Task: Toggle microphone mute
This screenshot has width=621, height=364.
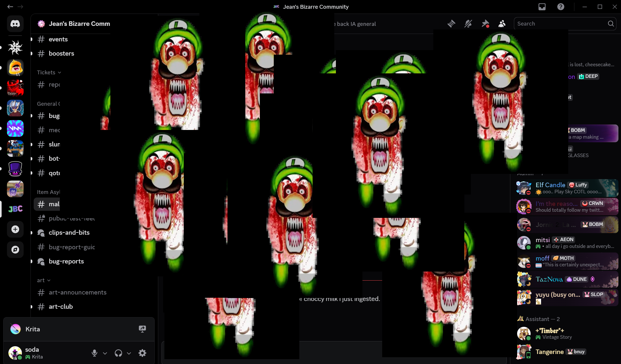Action: click(x=94, y=353)
